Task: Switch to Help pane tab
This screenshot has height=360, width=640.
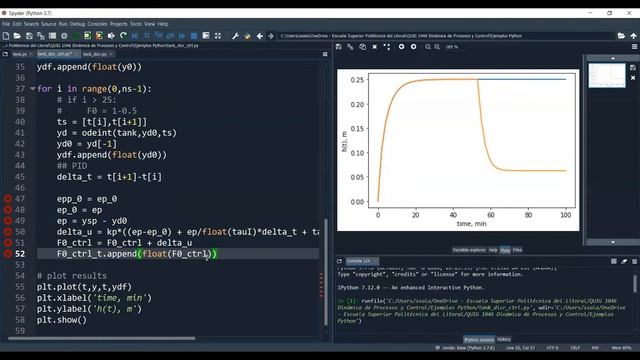Action: click(x=493, y=250)
